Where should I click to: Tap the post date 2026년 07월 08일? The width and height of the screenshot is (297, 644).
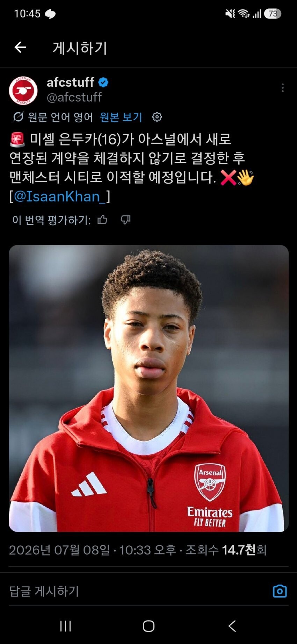(x=59, y=550)
